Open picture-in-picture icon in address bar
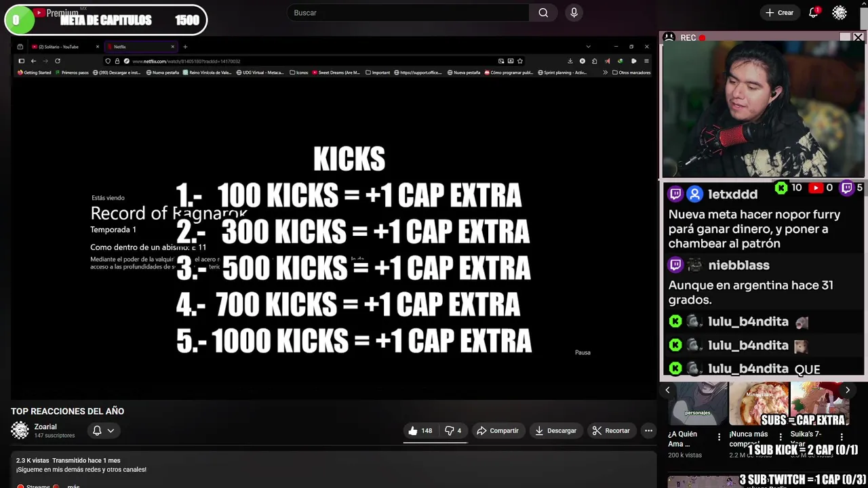868x488 pixels. click(501, 61)
